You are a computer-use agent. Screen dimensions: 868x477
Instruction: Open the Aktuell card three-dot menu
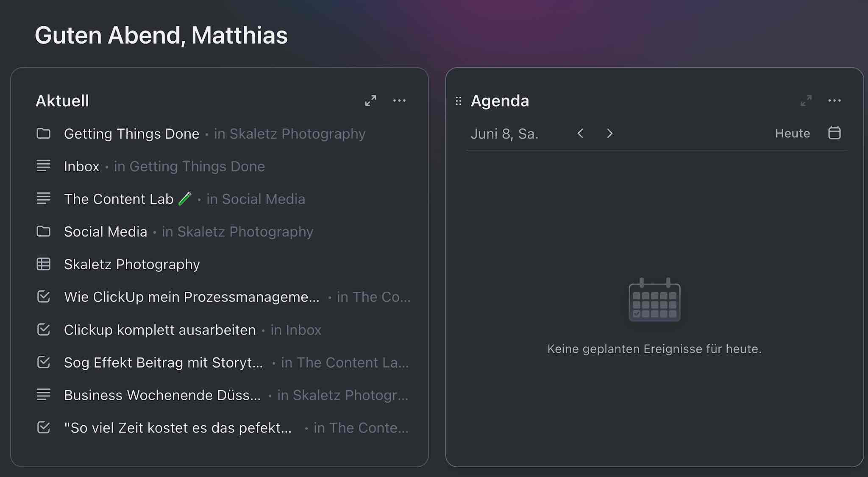399,100
